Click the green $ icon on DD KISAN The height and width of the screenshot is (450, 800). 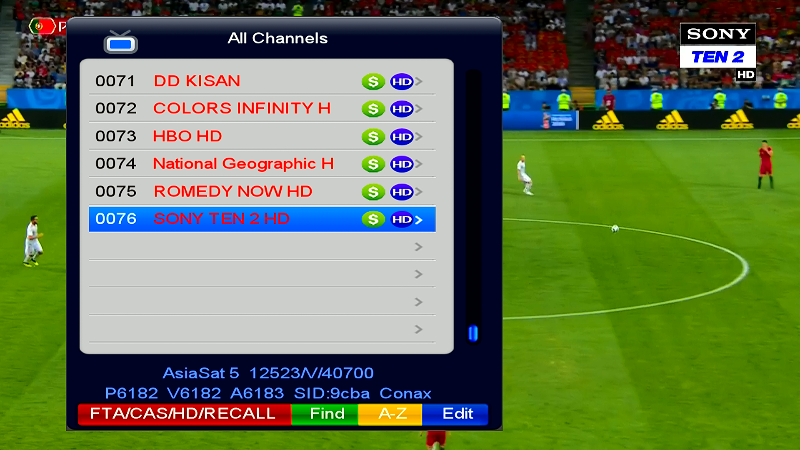(373, 81)
